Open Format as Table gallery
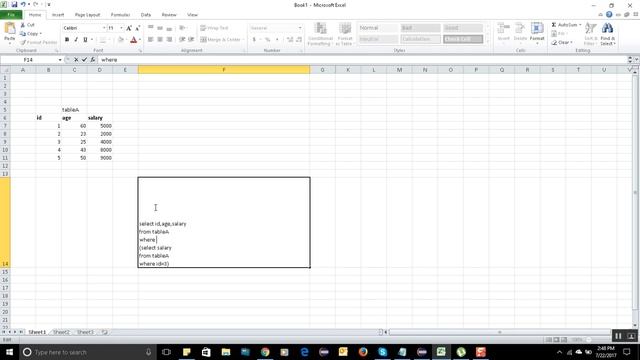 tap(344, 33)
